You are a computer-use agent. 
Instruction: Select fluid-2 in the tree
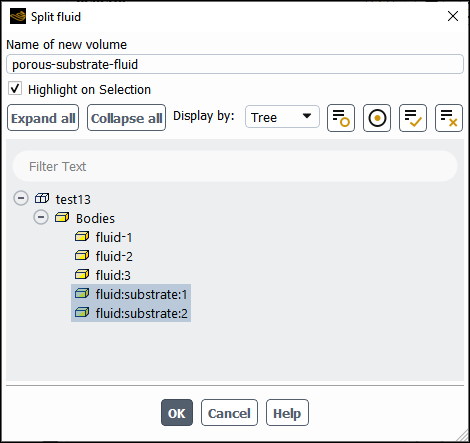(x=114, y=256)
